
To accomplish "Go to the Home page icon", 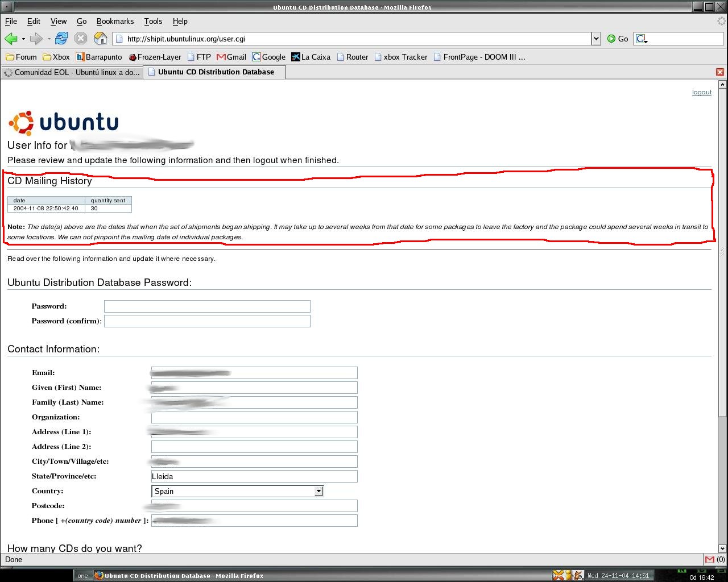I will click(x=100, y=39).
